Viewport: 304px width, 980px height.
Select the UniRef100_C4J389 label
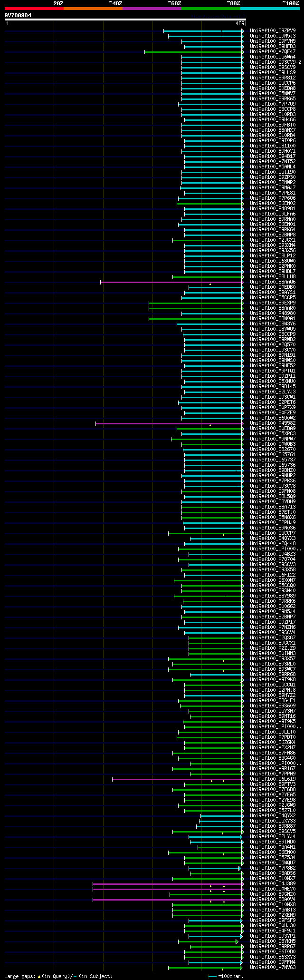coord(273,883)
